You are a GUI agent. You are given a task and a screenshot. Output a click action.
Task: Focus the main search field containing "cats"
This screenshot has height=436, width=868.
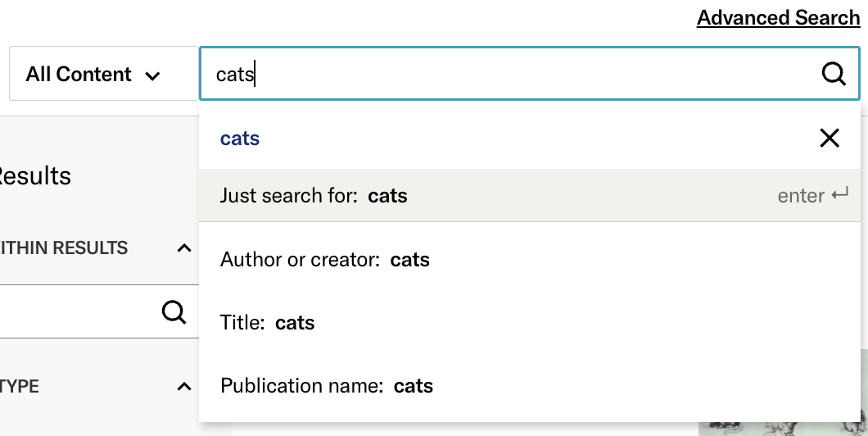508,75
